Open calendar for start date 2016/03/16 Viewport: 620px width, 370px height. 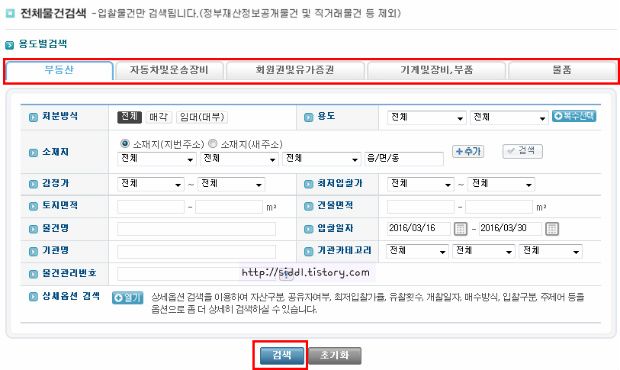click(460, 229)
